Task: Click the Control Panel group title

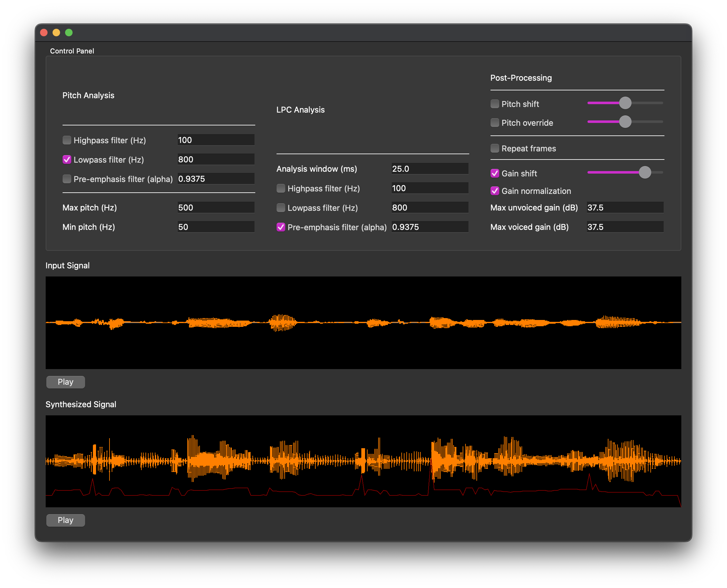Action: click(x=72, y=51)
